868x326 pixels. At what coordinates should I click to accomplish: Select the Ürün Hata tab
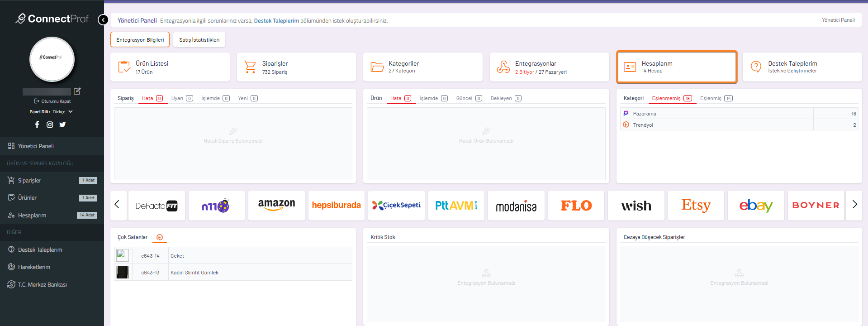click(401, 98)
